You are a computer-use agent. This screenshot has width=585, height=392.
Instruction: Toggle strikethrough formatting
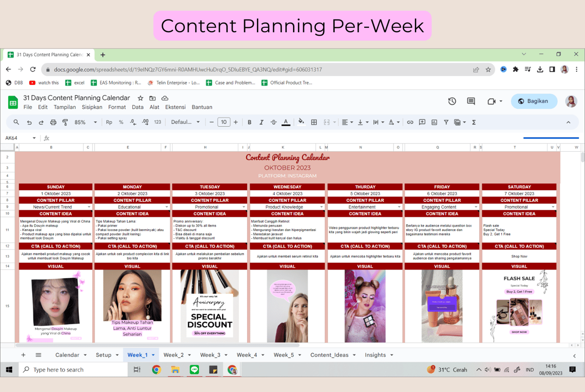(x=273, y=122)
